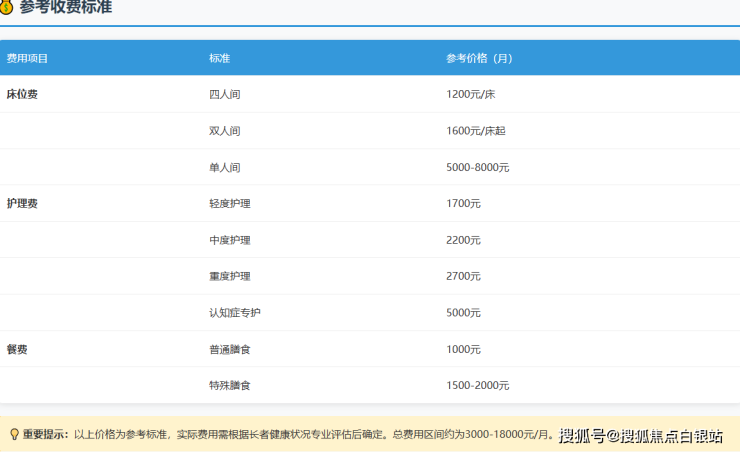
Task: Click the 搜狐号@搜狐焦点白银站 watermark
Action: (640, 435)
